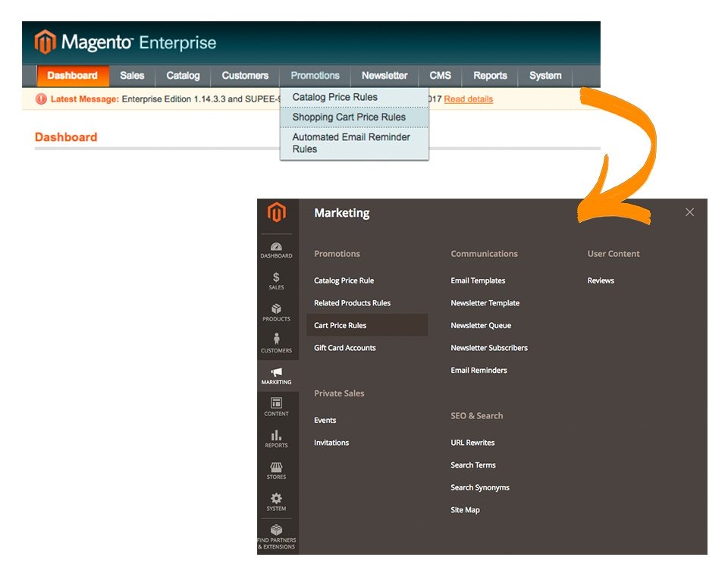Open Invitations under Private Sales

pos(331,443)
